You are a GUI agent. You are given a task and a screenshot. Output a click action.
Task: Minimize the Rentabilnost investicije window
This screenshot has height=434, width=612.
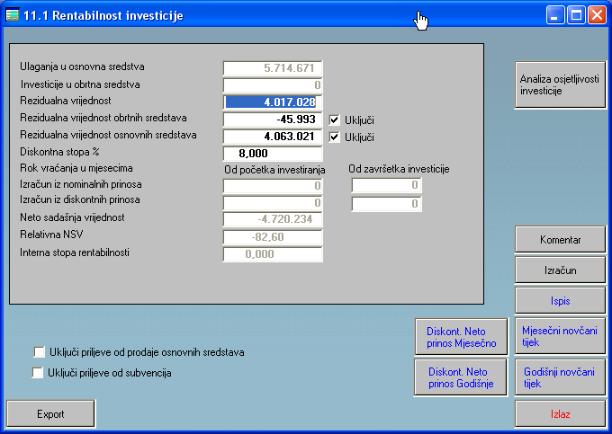tap(555, 15)
